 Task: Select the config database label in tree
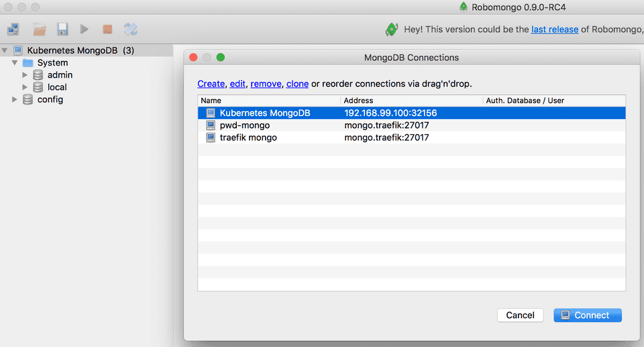[50, 99]
